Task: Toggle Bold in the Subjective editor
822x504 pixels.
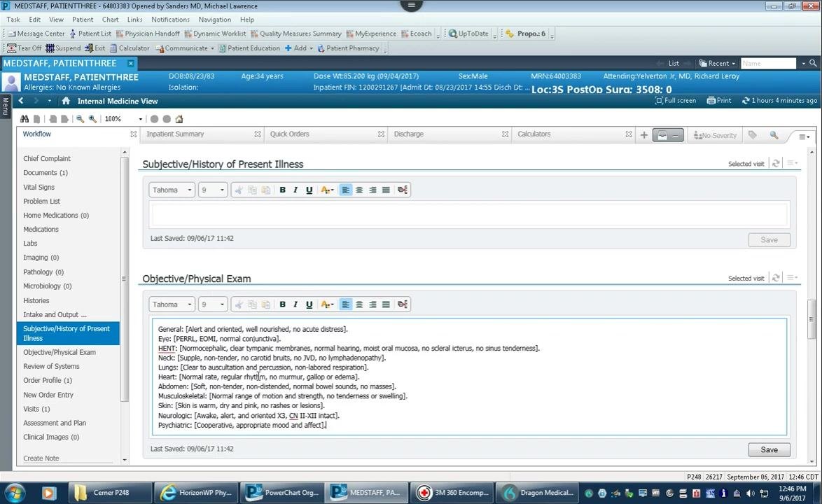Action: (x=283, y=190)
